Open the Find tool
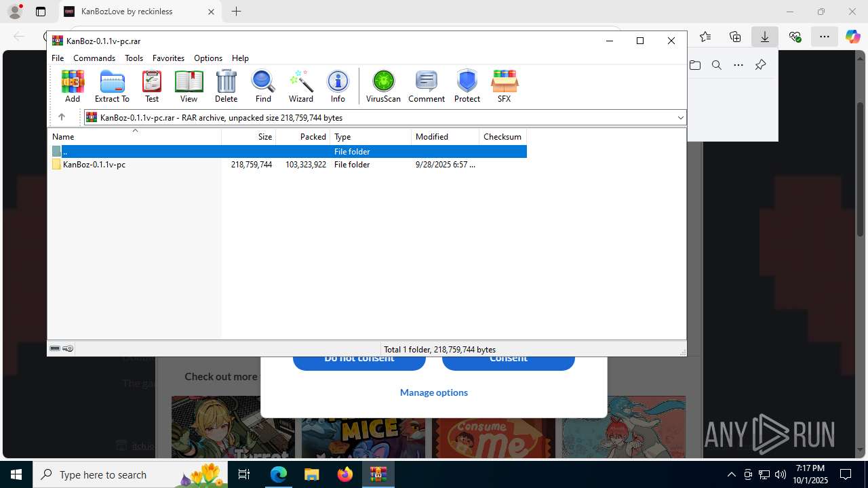This screenshot has height=488, width=868. pyautogui.click(x=263, y=86)
